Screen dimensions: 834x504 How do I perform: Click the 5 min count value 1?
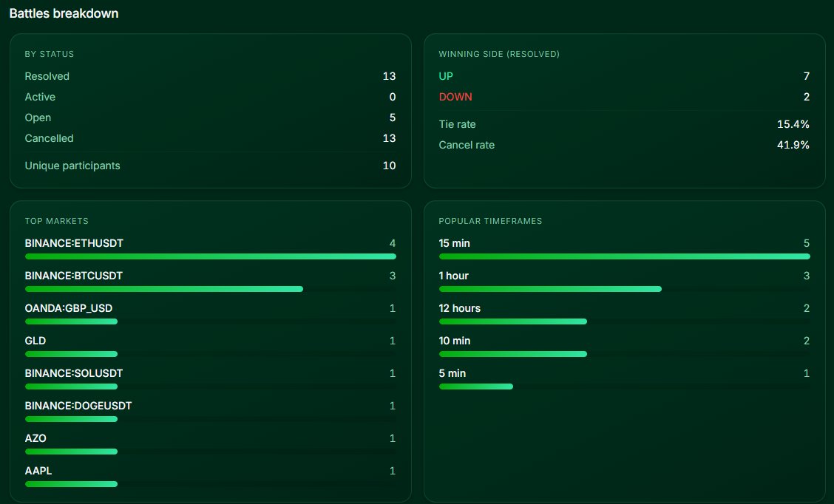807,373
